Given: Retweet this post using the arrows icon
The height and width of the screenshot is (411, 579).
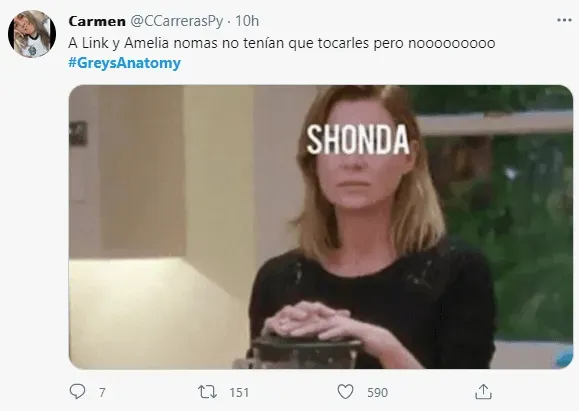Looking at the screenshot, I should click(x=207, y=392).
